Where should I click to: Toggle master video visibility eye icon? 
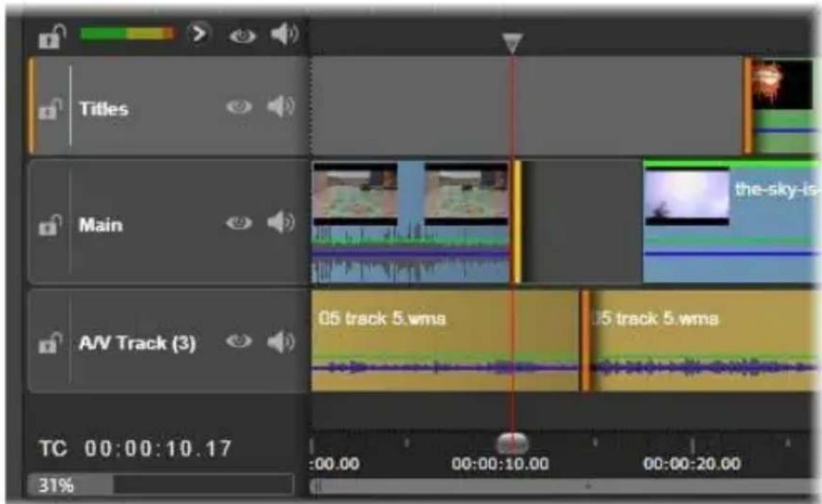(x=242, y=35)
